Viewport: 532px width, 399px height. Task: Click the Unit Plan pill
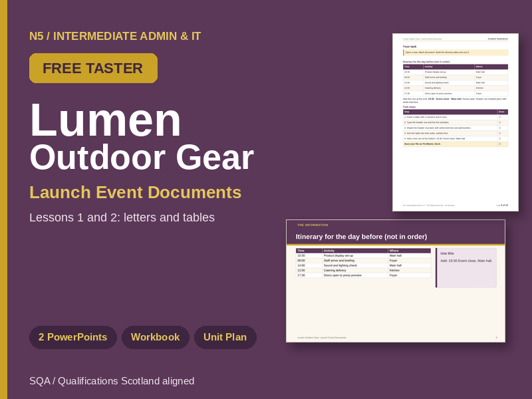(x=225, y=337)
